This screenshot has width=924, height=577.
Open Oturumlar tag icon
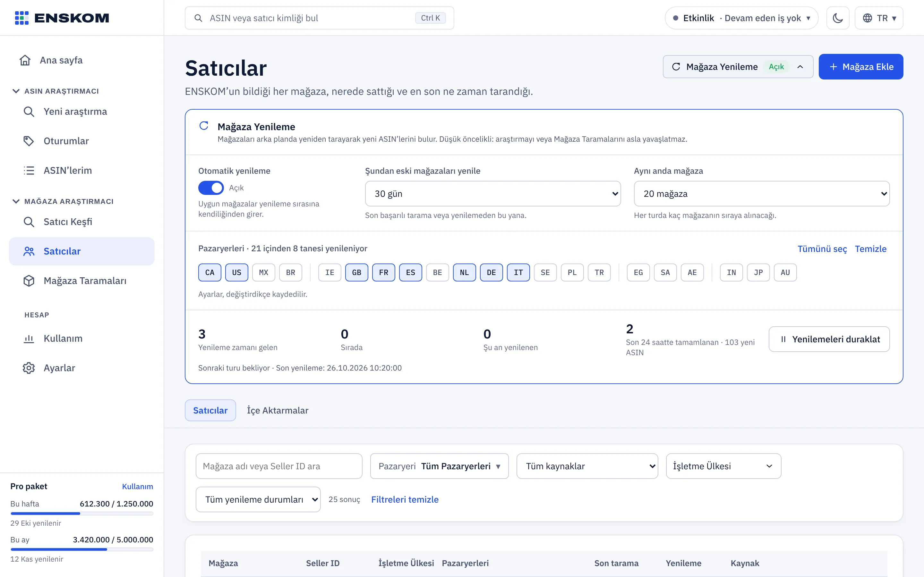(29, 141)
